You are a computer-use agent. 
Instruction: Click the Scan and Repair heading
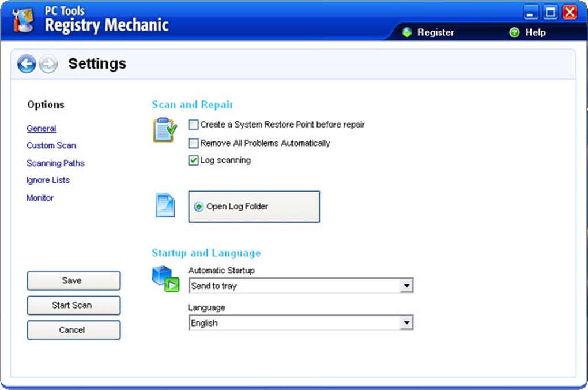point(193,104)
